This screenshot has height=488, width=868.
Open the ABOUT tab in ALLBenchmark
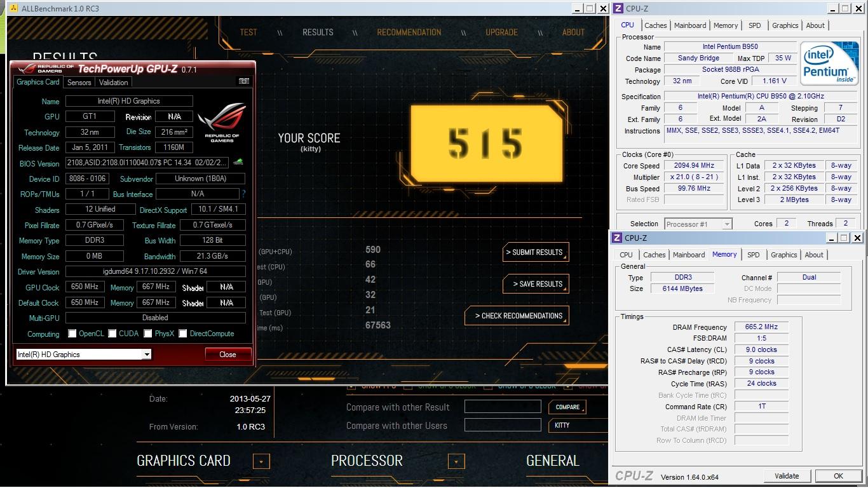pos(573,32)
